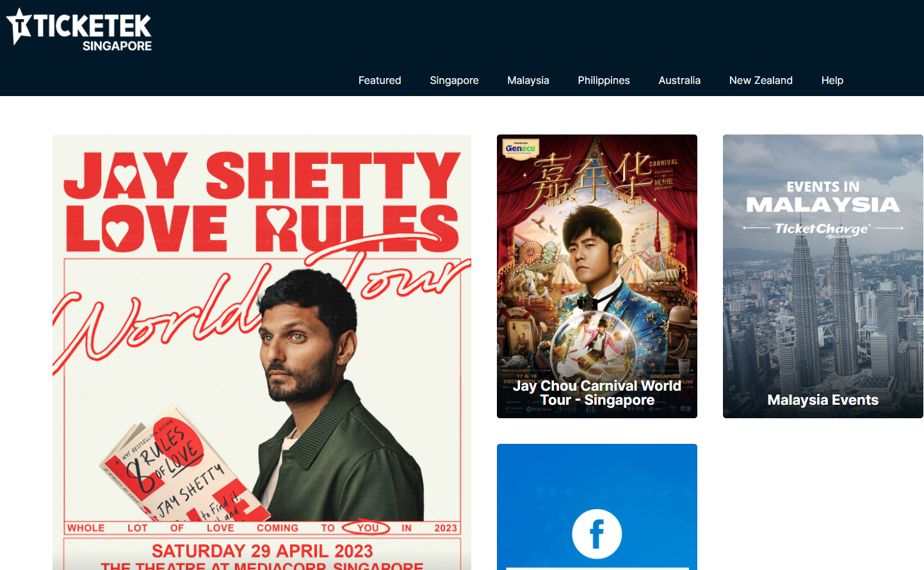The image size is (924, 570).
Task: Open the Help page link
Action: point(832,80)
